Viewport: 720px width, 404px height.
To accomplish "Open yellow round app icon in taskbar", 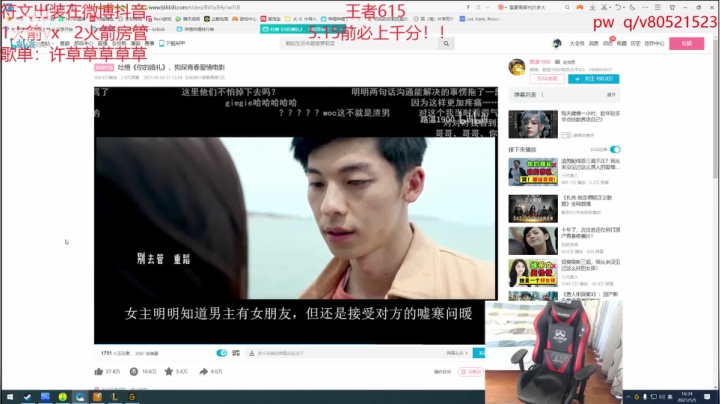I will [62, 397].
